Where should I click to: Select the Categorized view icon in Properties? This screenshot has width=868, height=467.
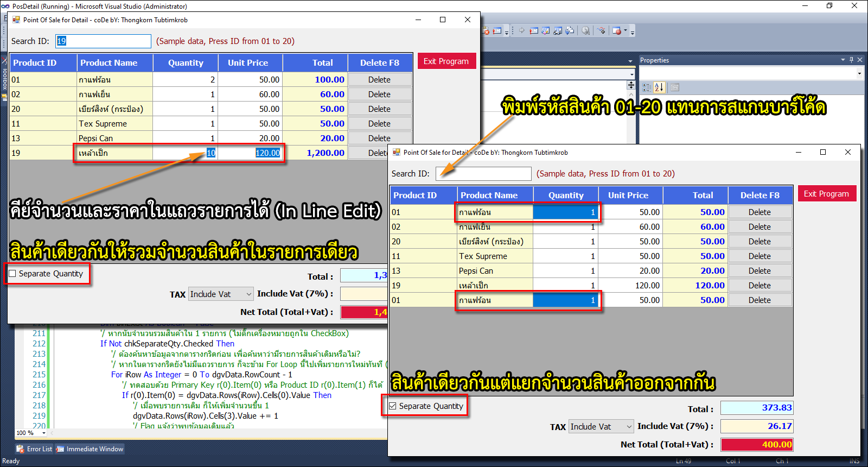coord(647,87)
